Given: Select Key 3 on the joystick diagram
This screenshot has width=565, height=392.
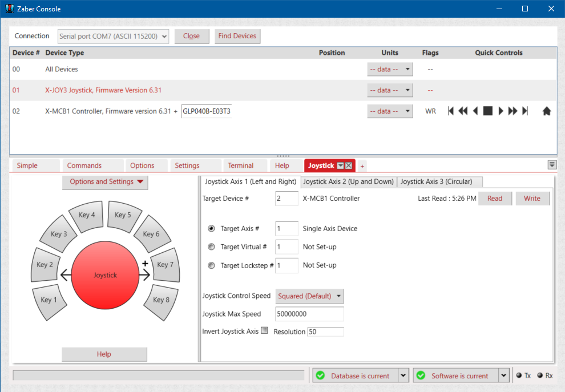Looking at the screenshot, I should 58,234.
